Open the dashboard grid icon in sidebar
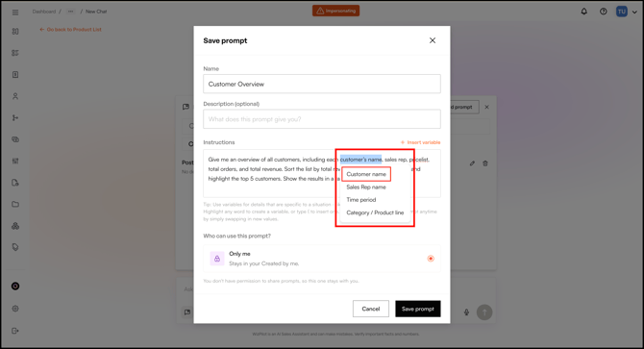644x349 pixels. (x=15, y=32)
